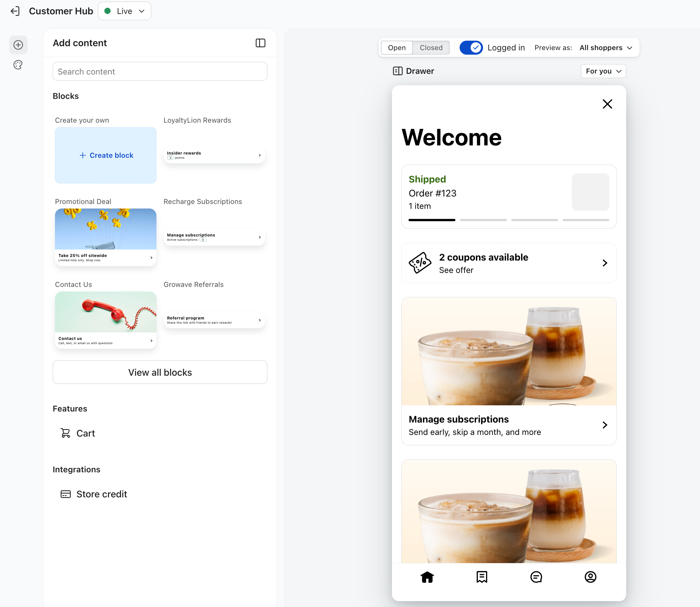Open the chat bubble icon in drawer footer
The width and height of the screenshot is (700, 607).
tap(536, 577)
